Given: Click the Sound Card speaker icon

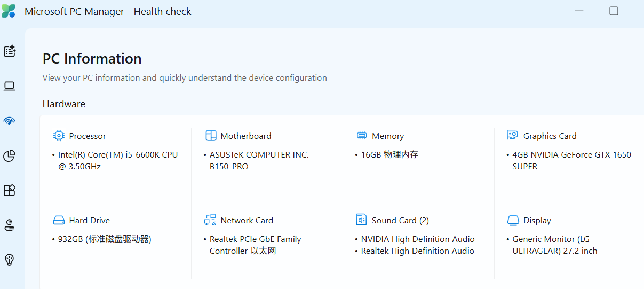Looking at the screenshot, I should click(361, 220).
